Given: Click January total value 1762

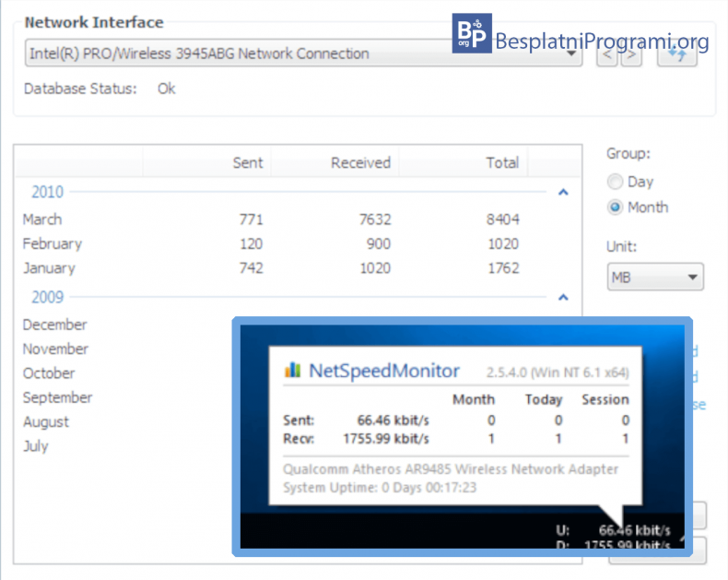Looking at the screenshot, I should [x=503, y=268].
